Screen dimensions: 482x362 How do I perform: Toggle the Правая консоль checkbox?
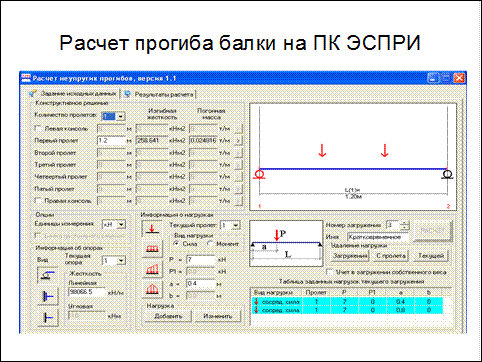pos(38,201)
